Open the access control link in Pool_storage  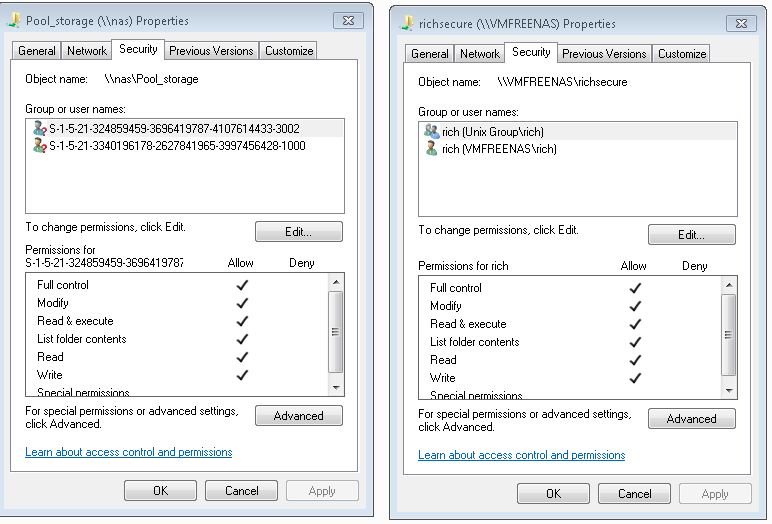point(128,452)
